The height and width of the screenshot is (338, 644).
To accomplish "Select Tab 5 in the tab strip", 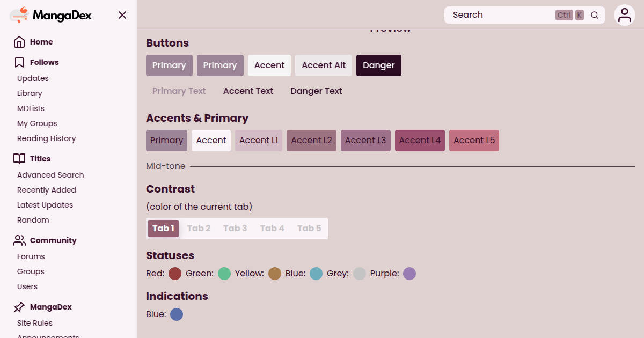I will [309, 228].
